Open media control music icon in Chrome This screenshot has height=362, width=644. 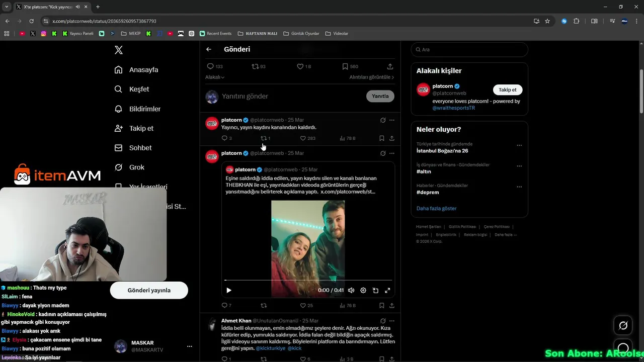point(612,21)
